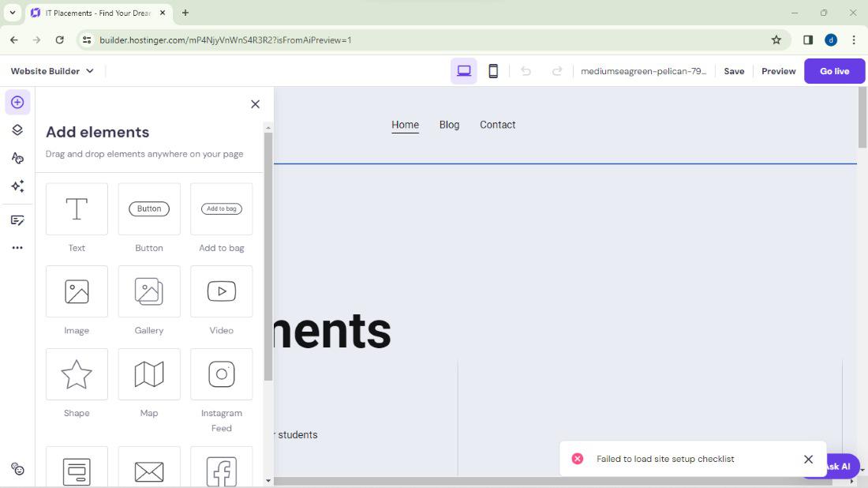Click the "Failed to load site setup checklist" message
Image resolution: width=868 pixels, height=488 pixels.
pyautogui.click(x=665, y=459)
